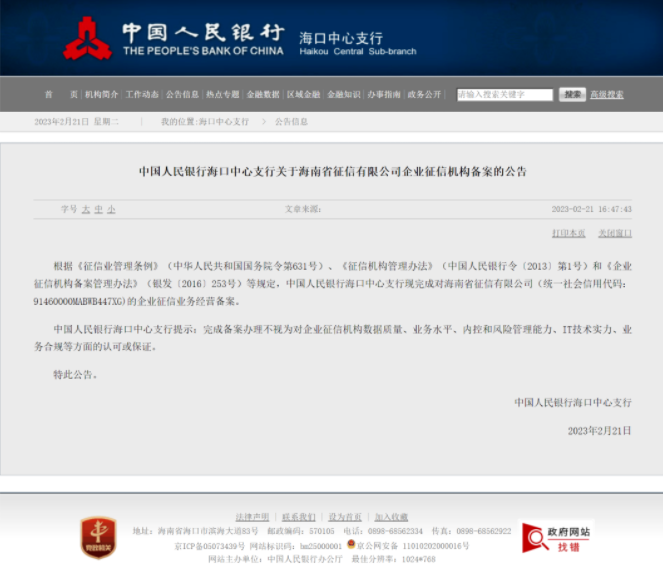Screen dimensions: 663x569
Task: Open the 法律声明 footer link
Action: point(252,517)
